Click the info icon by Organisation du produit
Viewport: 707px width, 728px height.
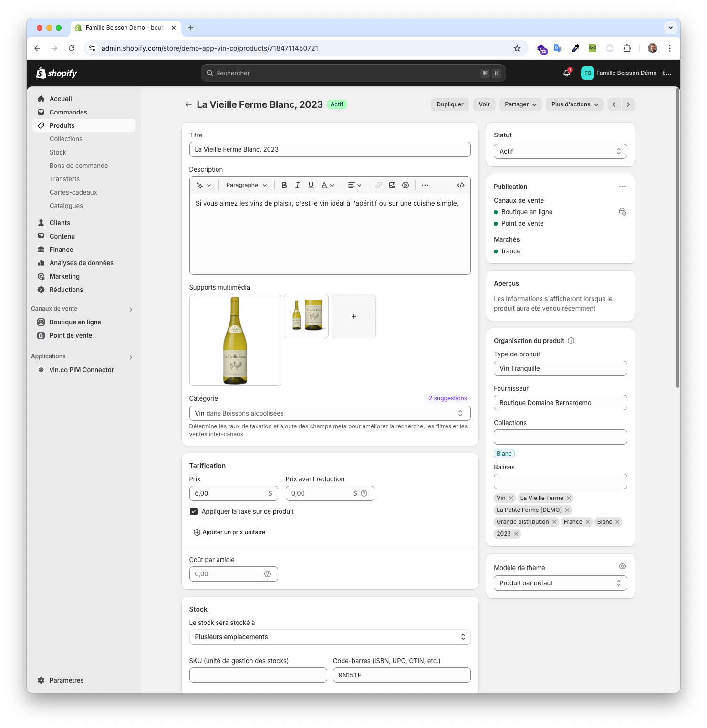[571, 341]
